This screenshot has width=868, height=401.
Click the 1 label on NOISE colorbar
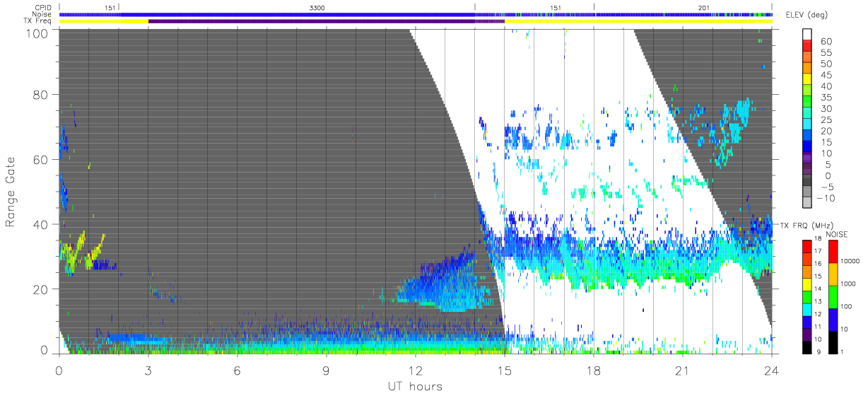pyautogui.click(x=841, y=351)
